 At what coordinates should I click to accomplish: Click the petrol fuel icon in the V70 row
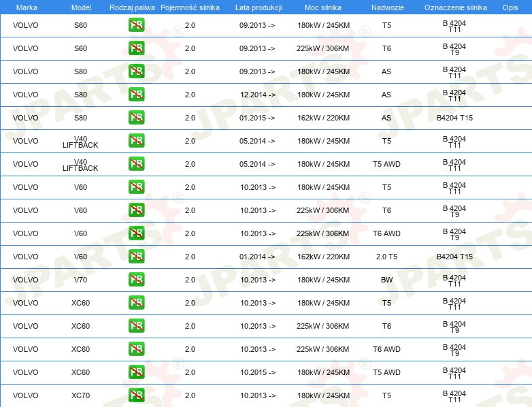pyautogui.click(x=136, y=280)
